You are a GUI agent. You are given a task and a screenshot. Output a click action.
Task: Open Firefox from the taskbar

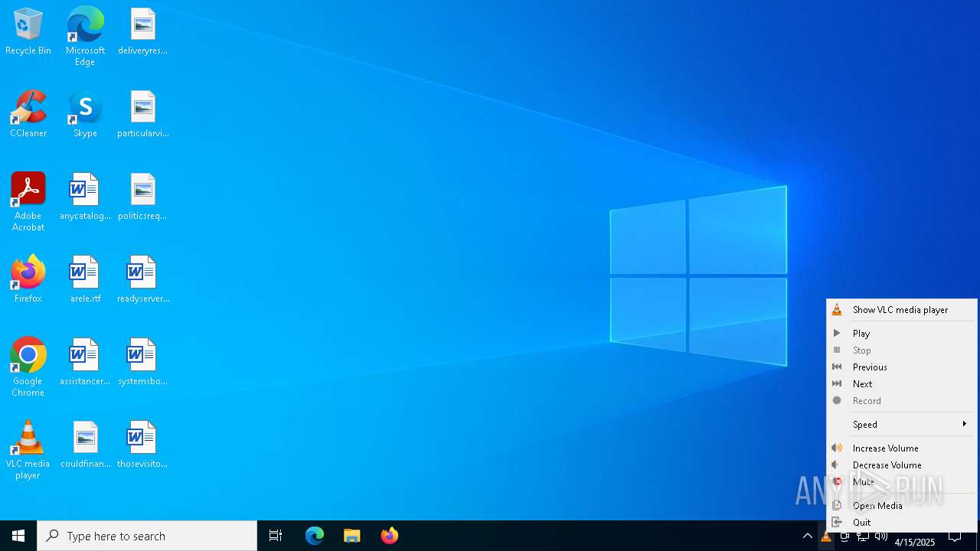390,536
